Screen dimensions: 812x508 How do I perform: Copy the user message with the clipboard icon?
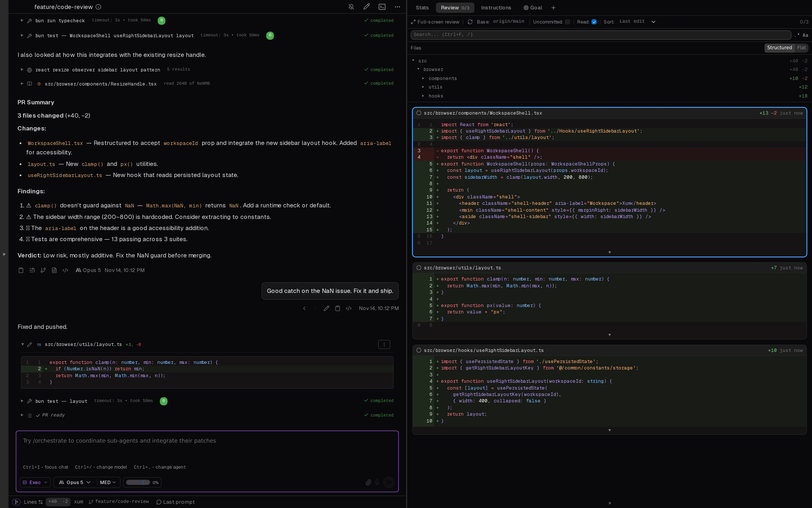337,309
